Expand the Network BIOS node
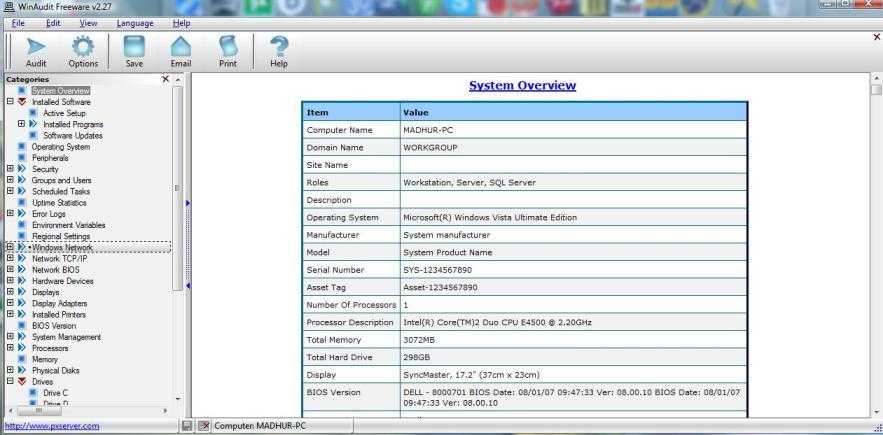 (x=10, y=270)
